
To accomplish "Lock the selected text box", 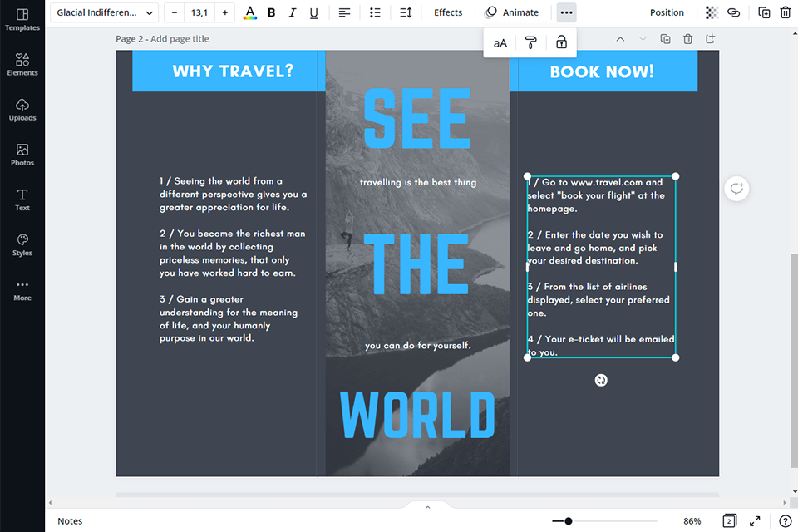I will coord(561,42).
